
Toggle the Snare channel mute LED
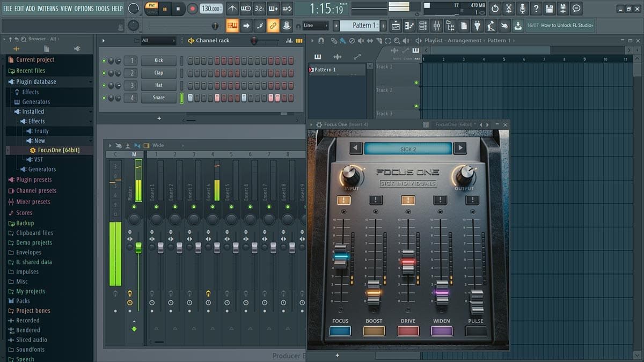(x=104, y=98)
